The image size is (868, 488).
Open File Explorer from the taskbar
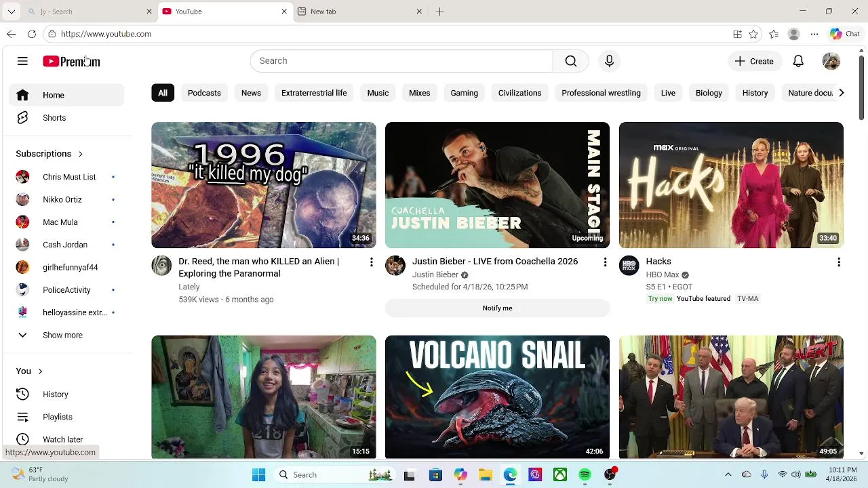pyautogui.click(x=485, y=475)
